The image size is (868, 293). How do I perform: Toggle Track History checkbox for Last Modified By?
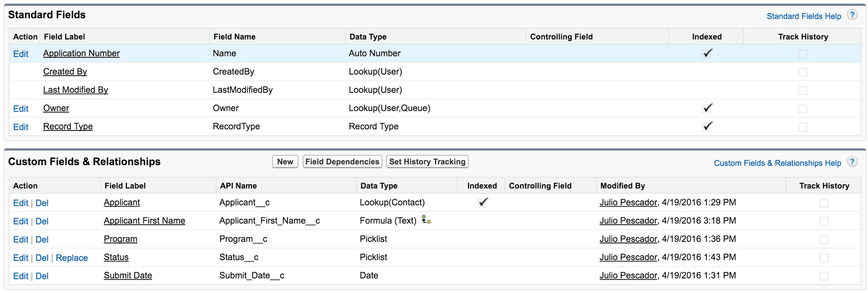tap(803, 90)
